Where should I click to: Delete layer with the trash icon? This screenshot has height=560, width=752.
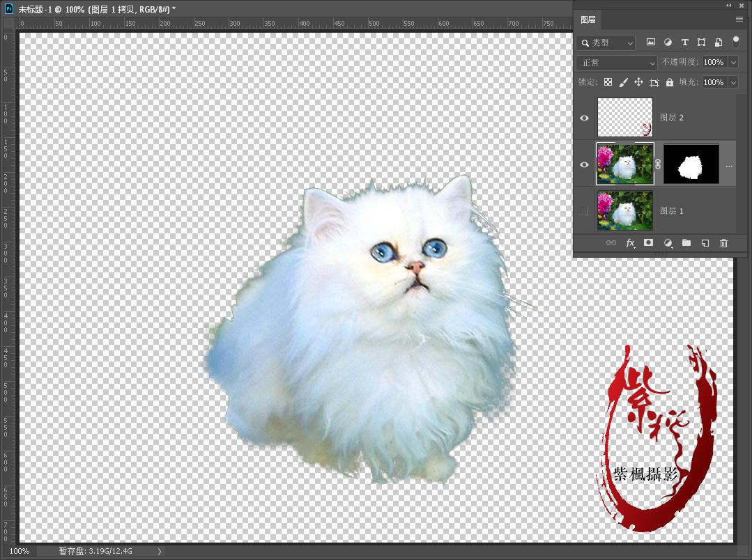coord(723,243)
